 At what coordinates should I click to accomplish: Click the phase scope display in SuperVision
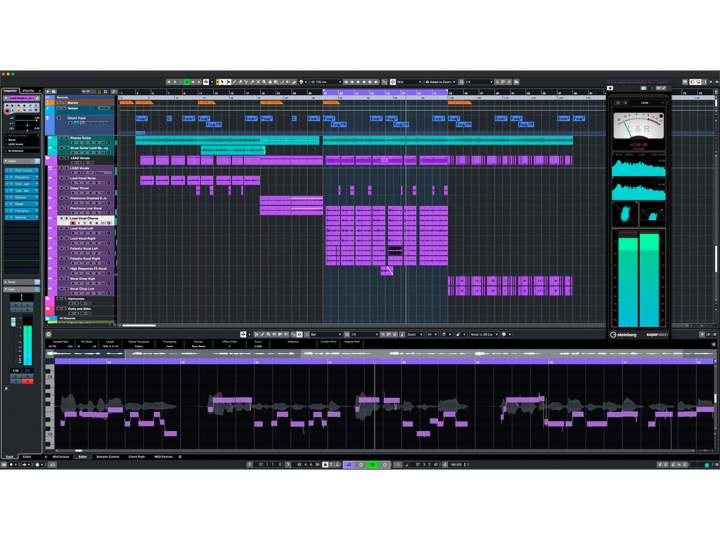(x=626, y=213)
